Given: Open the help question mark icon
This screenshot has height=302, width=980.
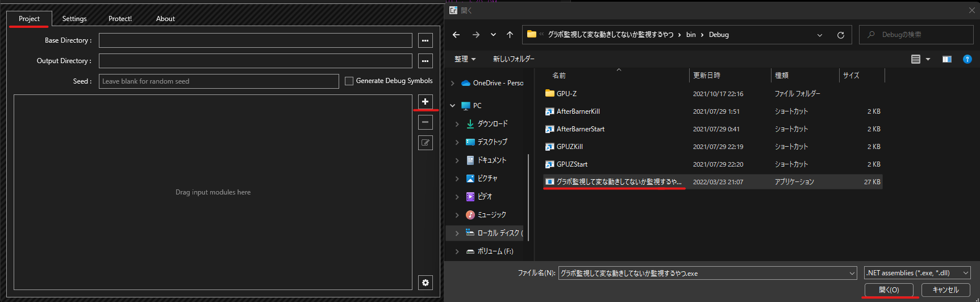Looking at the screenshot, I should [968, 59].
